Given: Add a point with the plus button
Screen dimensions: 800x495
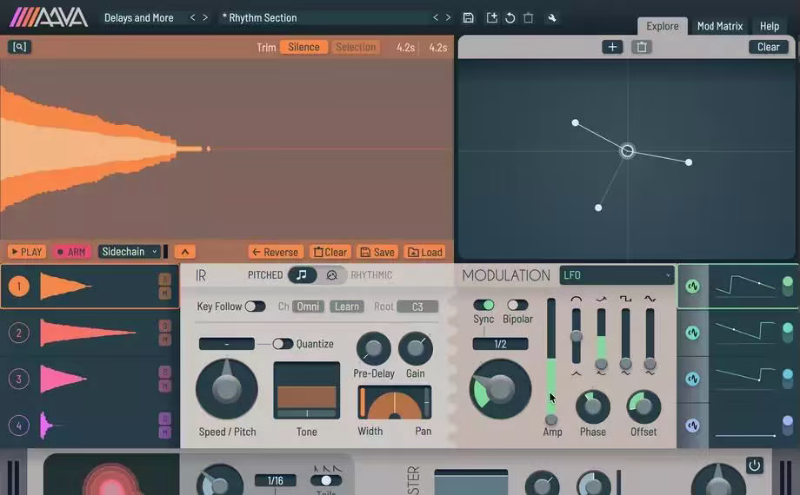Looking at the screenshot, I should pyautogui.click(x=612, y=47).
